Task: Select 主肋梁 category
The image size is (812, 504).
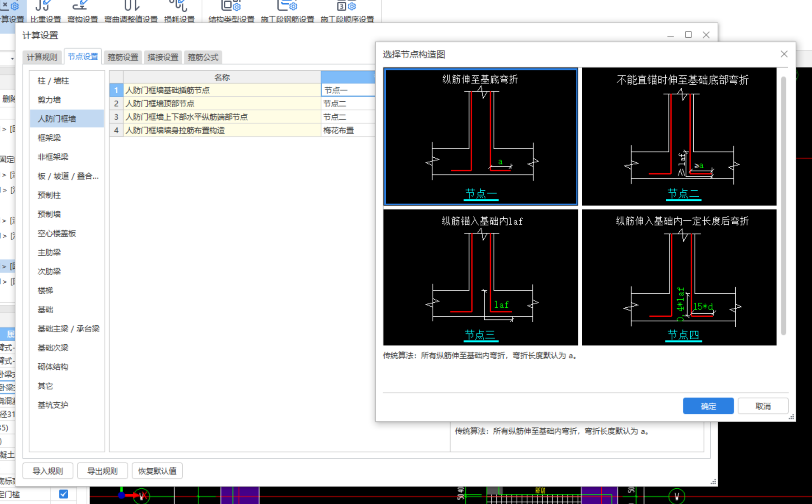Action: [x=67, y=252]
